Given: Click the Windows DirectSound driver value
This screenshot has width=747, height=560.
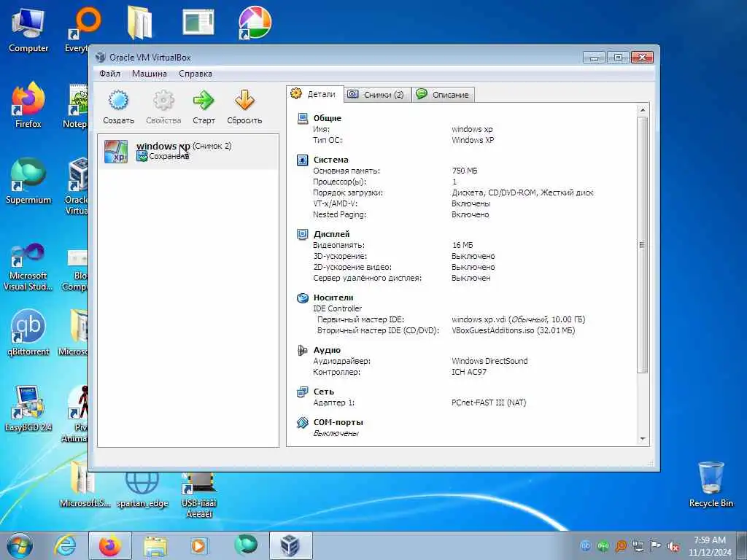Looking at the screenshot, I should (489, 360).
